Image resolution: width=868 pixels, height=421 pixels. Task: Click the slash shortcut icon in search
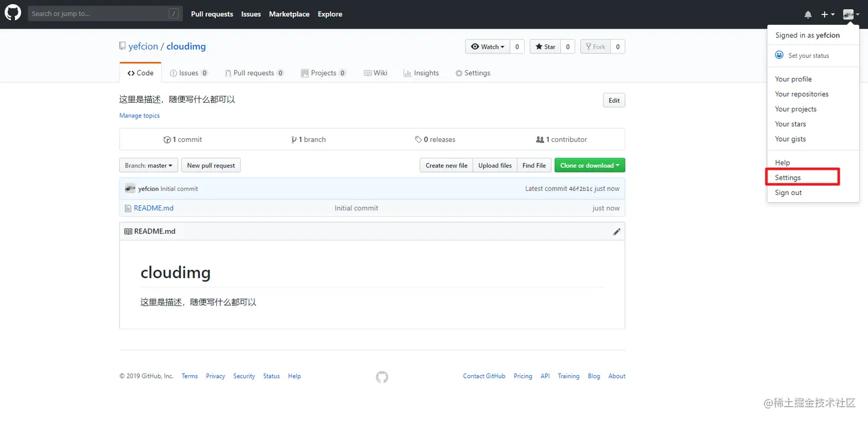click(173, 14)
